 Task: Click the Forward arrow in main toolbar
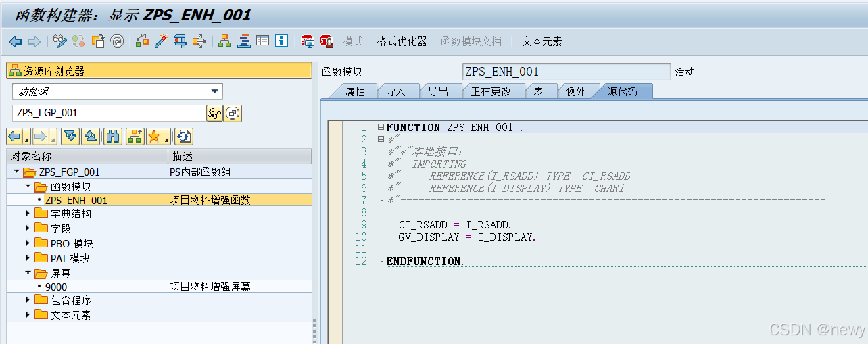[x=34, y=41]
